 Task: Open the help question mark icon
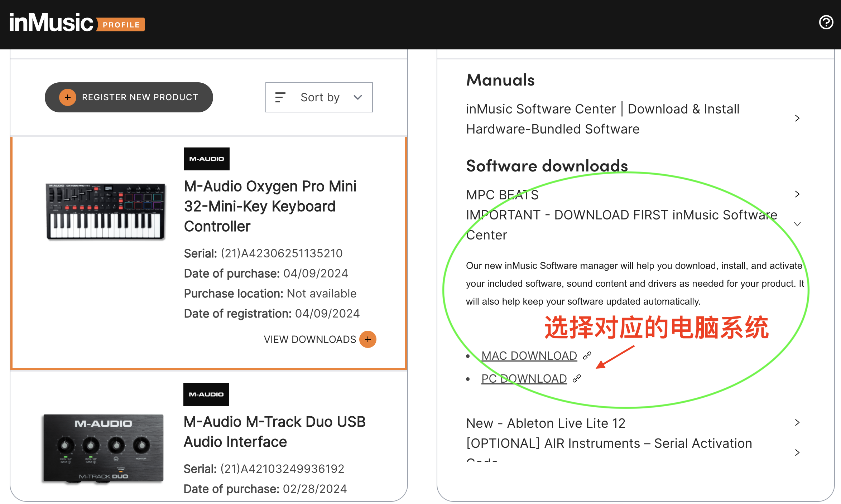[x=826, y=23]
